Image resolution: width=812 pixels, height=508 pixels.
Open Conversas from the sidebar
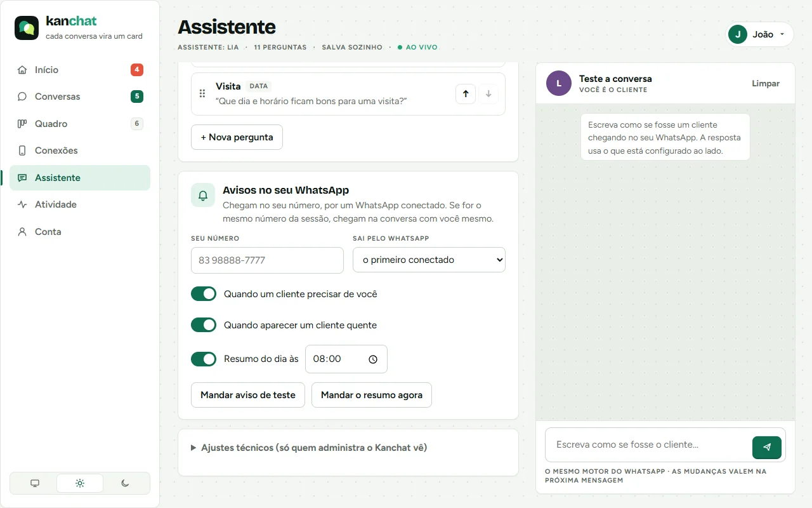coord(80,97)
